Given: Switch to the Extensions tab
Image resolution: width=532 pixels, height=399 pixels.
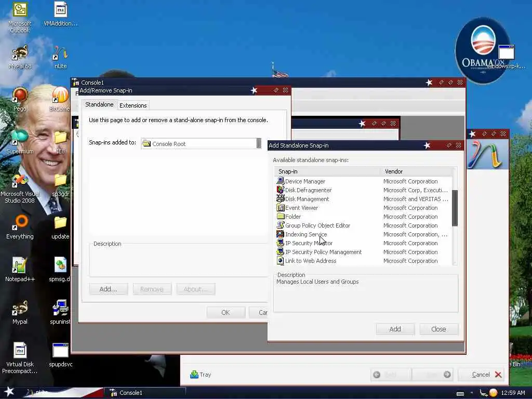Looking at the screenshot, I should pyautogui.click(x=133, y=105).
